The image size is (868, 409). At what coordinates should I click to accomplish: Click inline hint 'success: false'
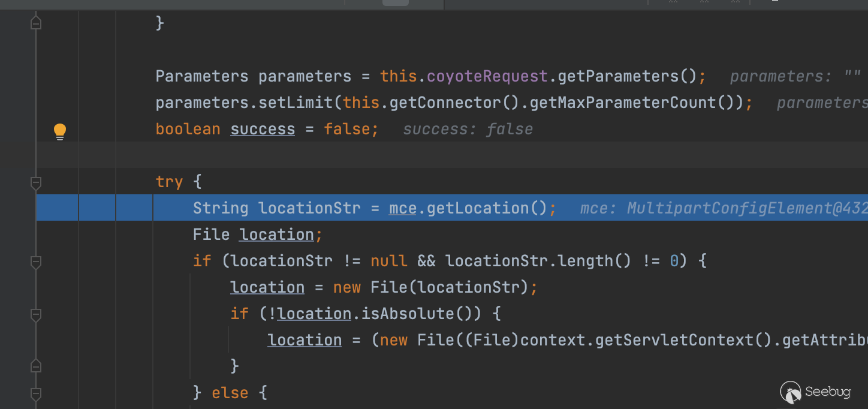click(x=468, y=130)
